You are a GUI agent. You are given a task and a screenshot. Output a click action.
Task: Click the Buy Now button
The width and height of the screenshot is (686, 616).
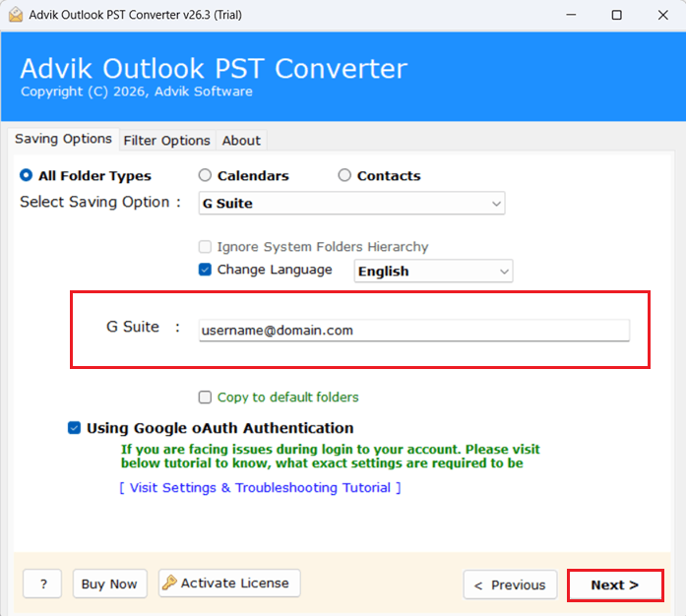point(109,584)
